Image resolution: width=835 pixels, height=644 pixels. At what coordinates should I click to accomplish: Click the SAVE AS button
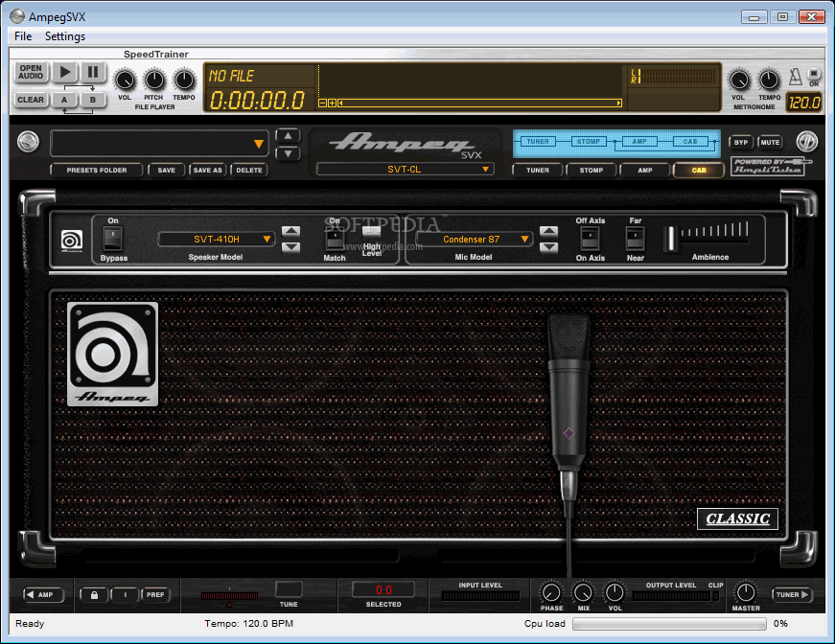click(207, 171)
